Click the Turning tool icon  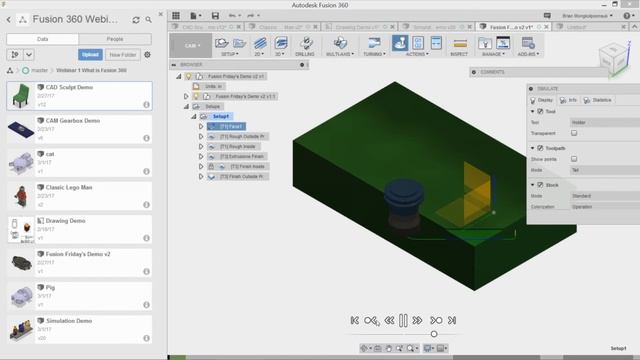point(373,43)
